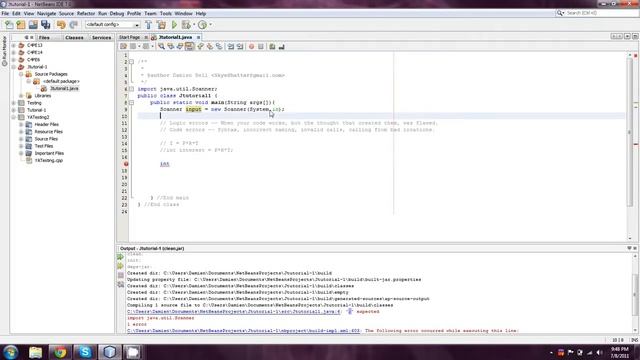Viewport: 640px width, 360px height.
Task: Collapse the Jtutorial-1 project node
Action: tap(13, 67)
